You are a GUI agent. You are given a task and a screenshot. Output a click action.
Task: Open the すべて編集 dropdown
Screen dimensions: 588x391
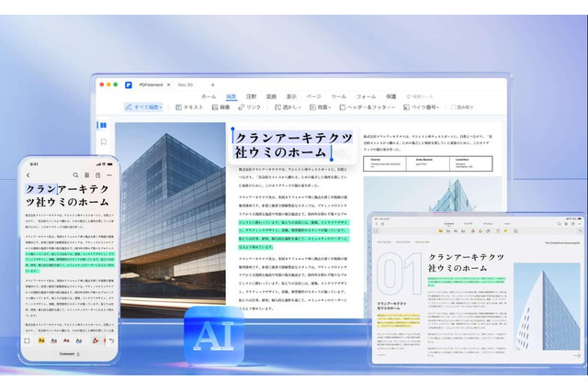(143, 107)
